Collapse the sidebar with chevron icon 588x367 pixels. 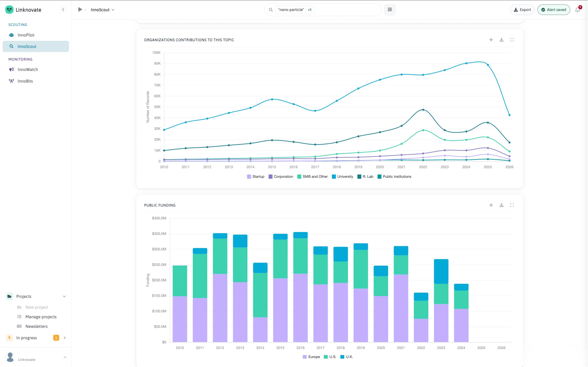point(63,10)
